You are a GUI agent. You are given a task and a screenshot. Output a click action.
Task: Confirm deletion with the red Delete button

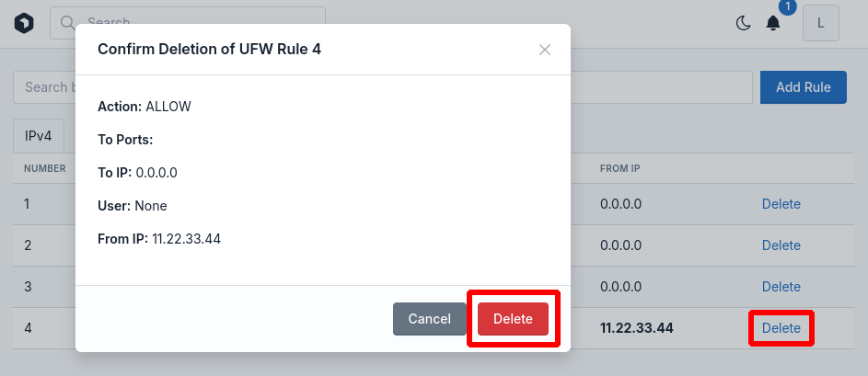pyautogui.click(x=514, y=319)
